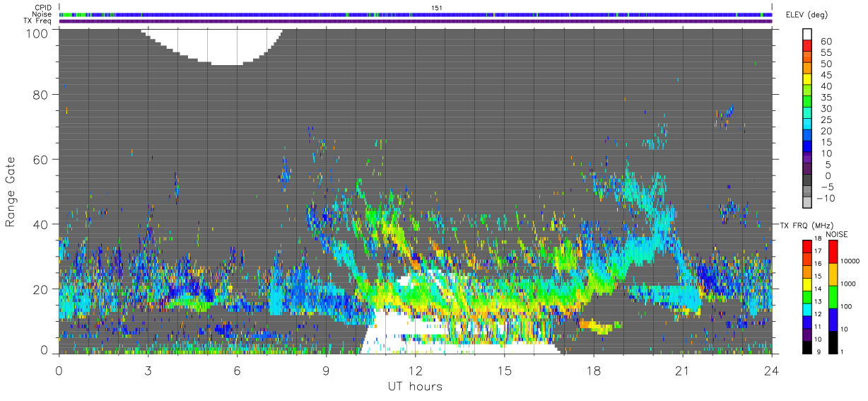Click the ELEV (deg) legend title
Image resolution: width=868 pixels, height=401 pixels.
[807, 15]
